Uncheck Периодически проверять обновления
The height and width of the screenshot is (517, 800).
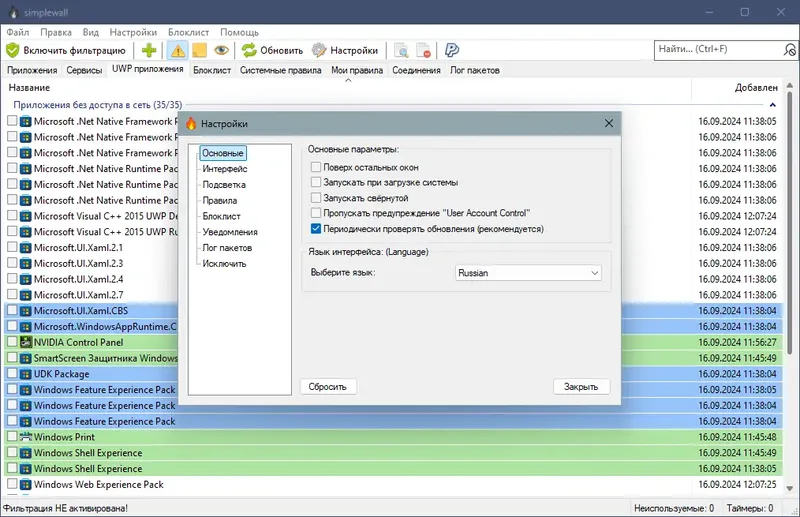click(x=316, y=229)
